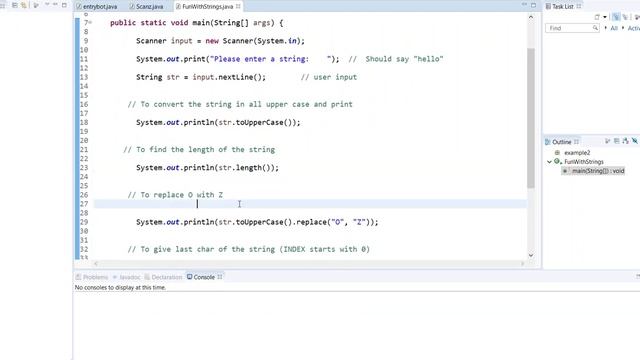This screenshot has height=360, width=640.
Task: Open the Declaration view tab
Action: (163, 277)
